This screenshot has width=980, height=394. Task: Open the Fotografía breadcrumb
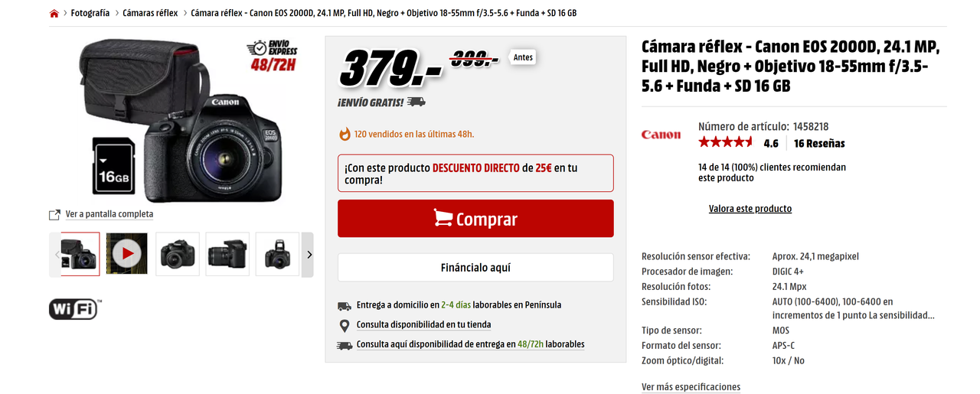point(90,14)
